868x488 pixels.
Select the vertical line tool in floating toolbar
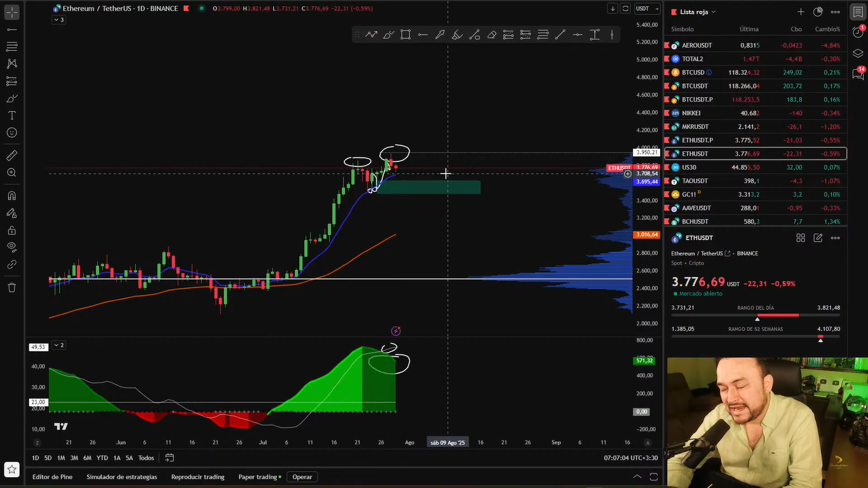pyautogui.click(x=612, y=35)
